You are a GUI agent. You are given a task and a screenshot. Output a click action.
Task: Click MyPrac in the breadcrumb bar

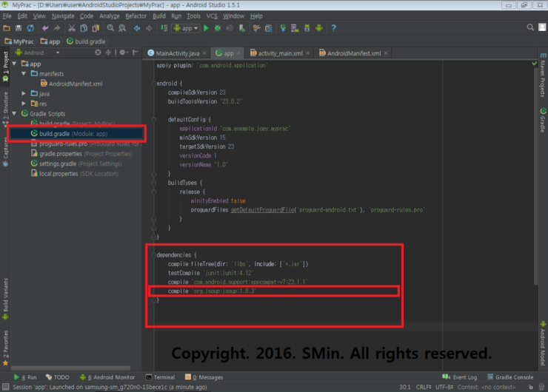(19, 41)
